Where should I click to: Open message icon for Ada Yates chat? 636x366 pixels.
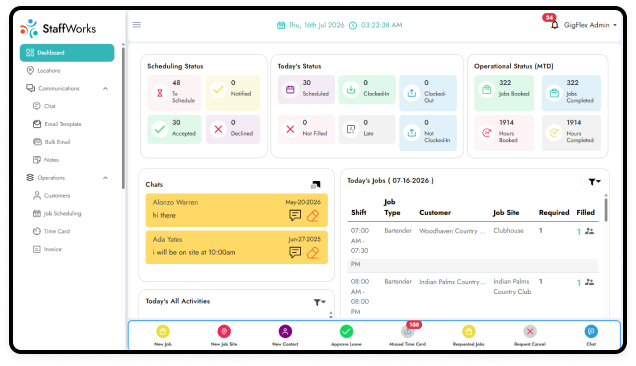click(295, 252)
